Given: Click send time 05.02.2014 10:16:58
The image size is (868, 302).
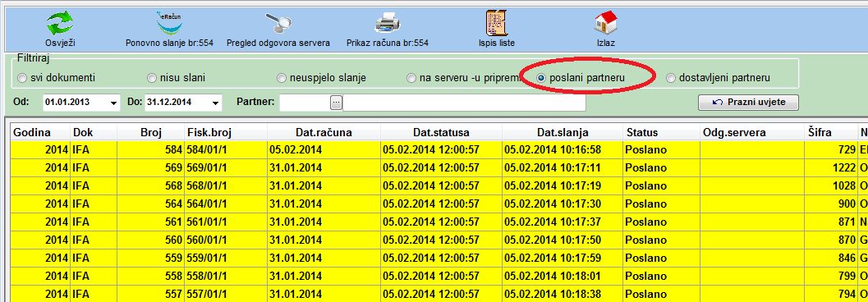Looking at the screenshot, I should click(x=563, y=150).
